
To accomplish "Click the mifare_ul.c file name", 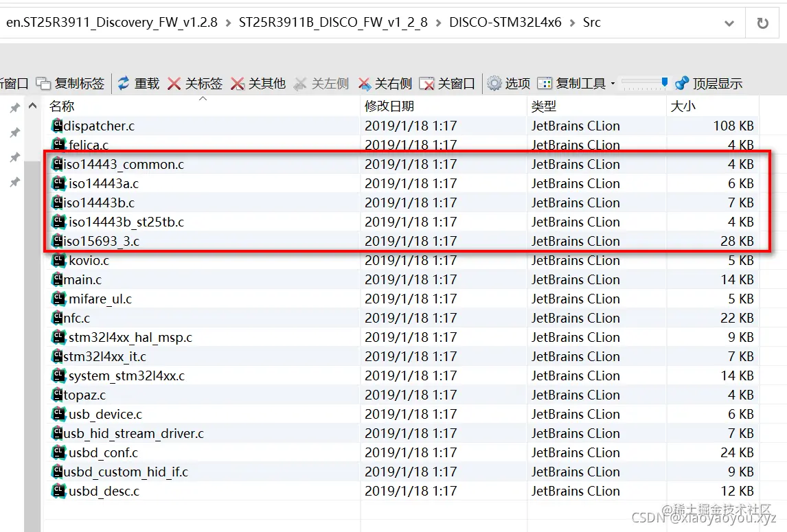I will point(100,299).
